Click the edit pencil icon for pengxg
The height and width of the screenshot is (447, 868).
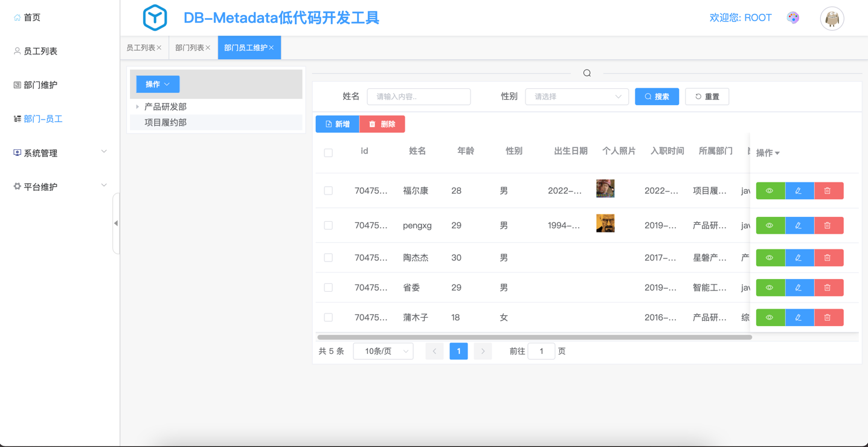tap(799, 225)
